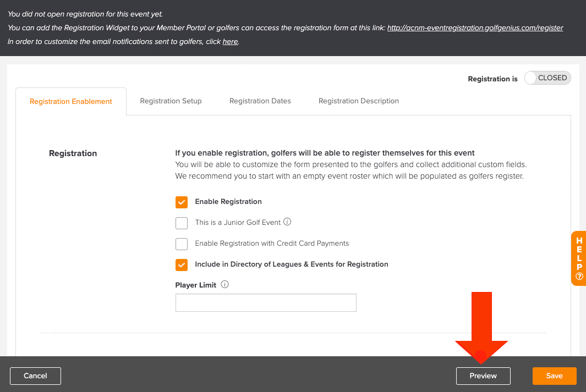This screenshot has height=392, width=586.
Task: Open info icon next to Junior Golf Event
Action: [x=287, y=222]
